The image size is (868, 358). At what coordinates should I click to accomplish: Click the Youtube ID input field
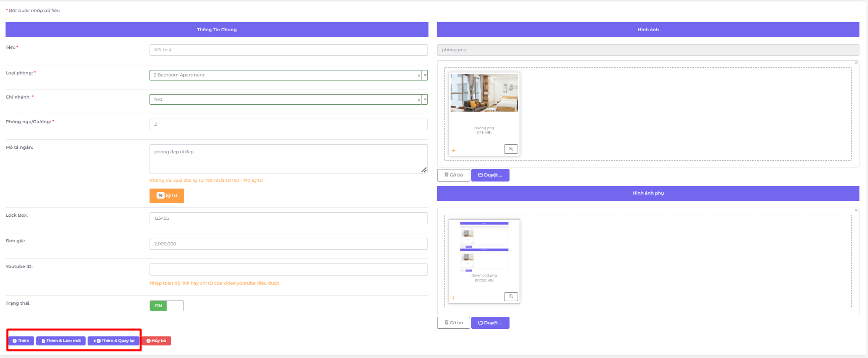pyautogui.click(x=288, y=270)
